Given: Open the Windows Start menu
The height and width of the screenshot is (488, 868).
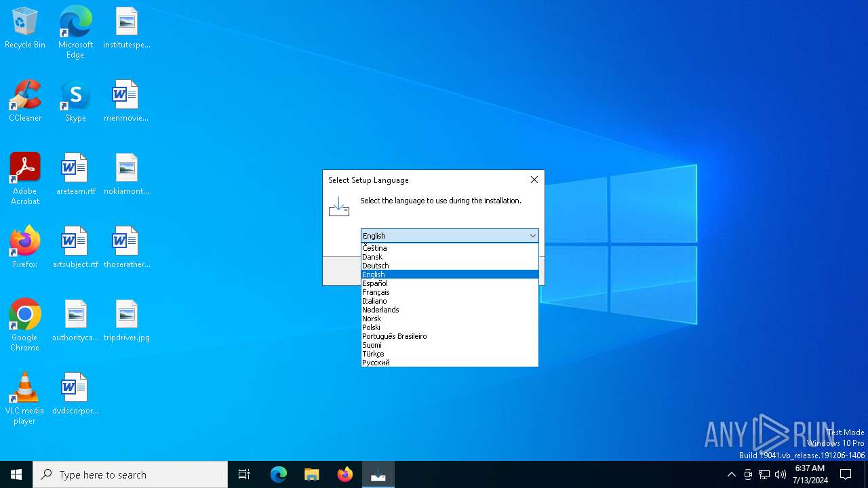Looking at the screenshot, I should 16,474.
